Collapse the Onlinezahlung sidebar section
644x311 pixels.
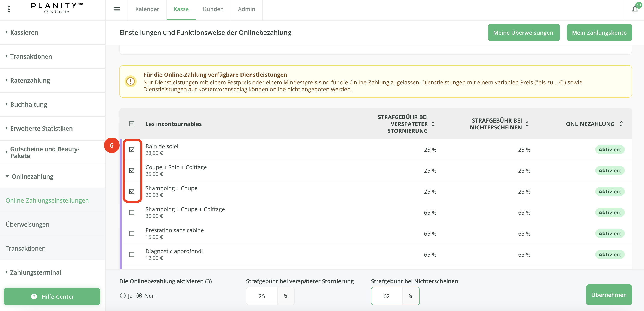33,176
